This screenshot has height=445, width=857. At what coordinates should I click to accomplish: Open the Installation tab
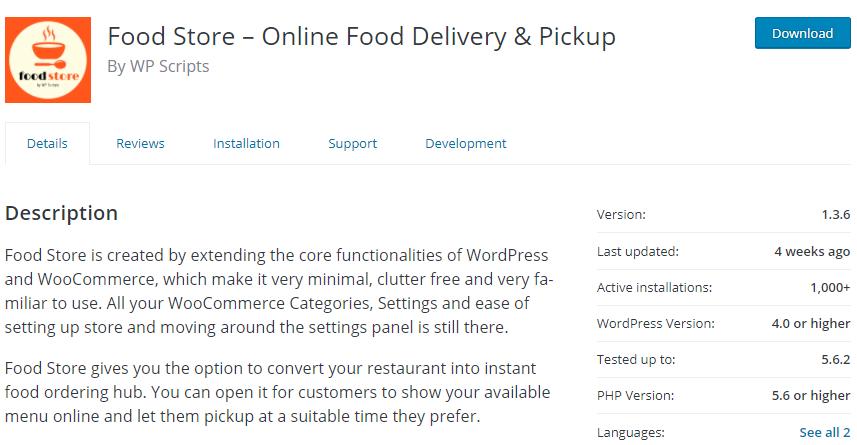click(x=246, y=144)
